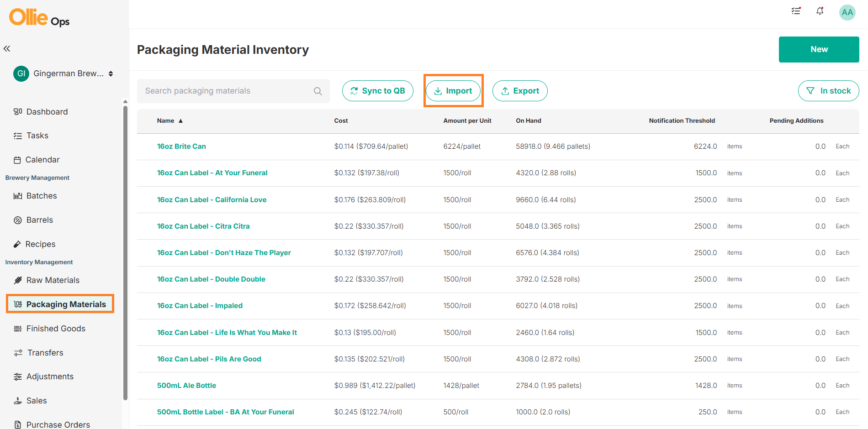Click the Import button

pos(453,91)
